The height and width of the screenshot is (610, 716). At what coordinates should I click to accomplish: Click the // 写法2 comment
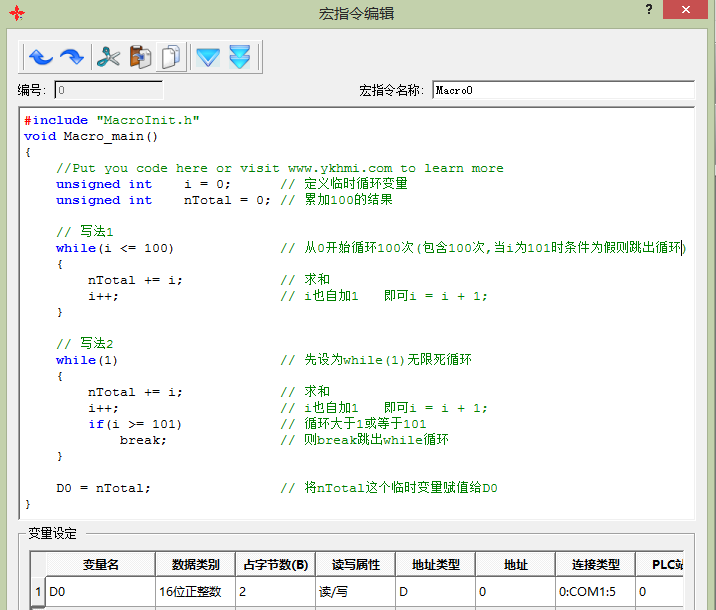coord(84,343)
